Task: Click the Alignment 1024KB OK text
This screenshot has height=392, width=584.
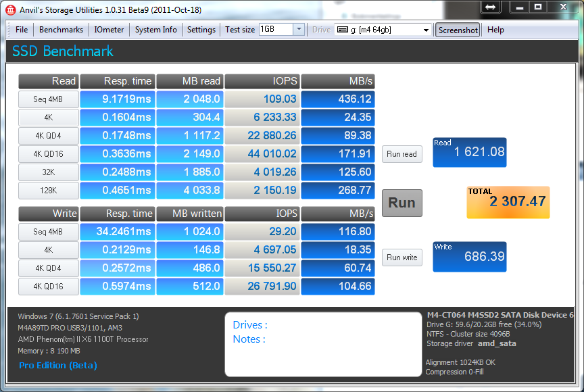Action: pyautogui.click(x=461, y=362)
